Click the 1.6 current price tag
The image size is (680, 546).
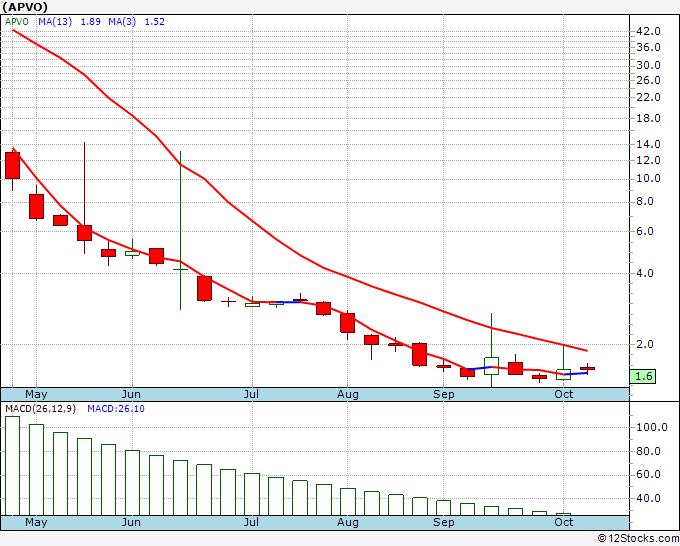[645, 376]
